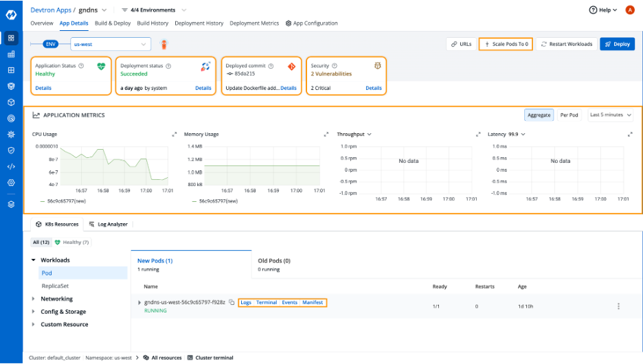This screenshot has width=643, height=364.
Task: Click the Devtron logo in sidebar
Action: [x=11, y=14]
